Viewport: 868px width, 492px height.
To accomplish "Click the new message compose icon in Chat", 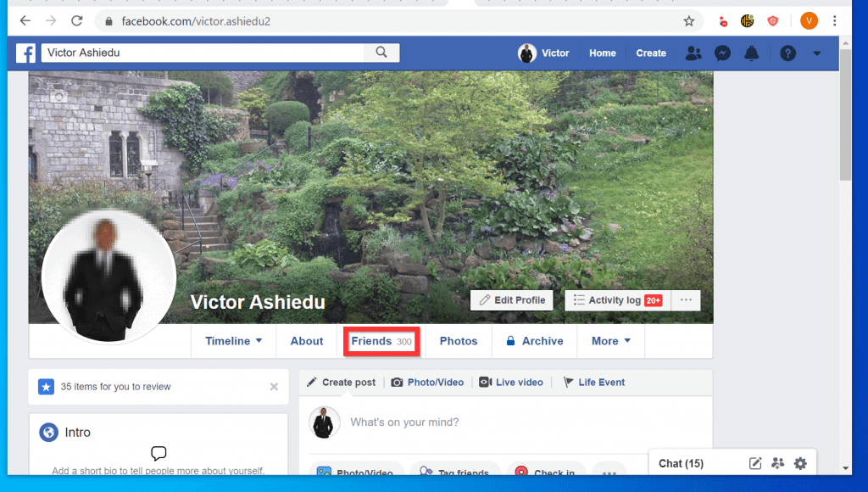I will click(755, 463).
